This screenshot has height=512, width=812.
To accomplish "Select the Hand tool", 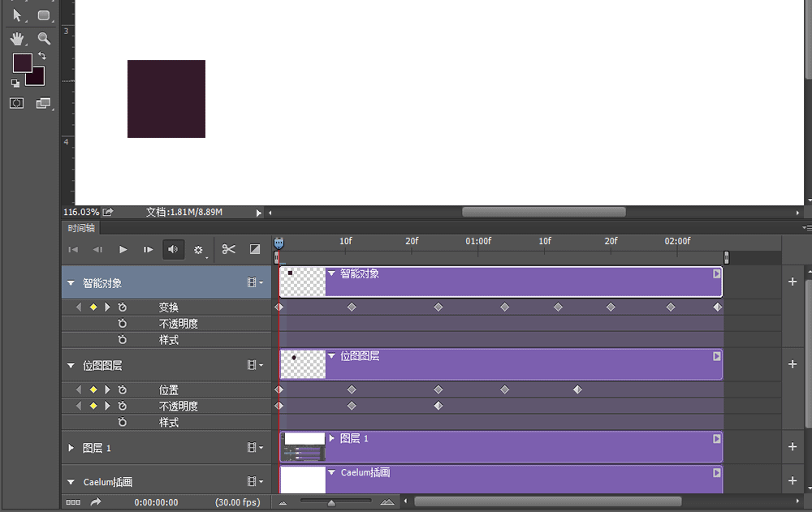I will (x=16, y=38).
